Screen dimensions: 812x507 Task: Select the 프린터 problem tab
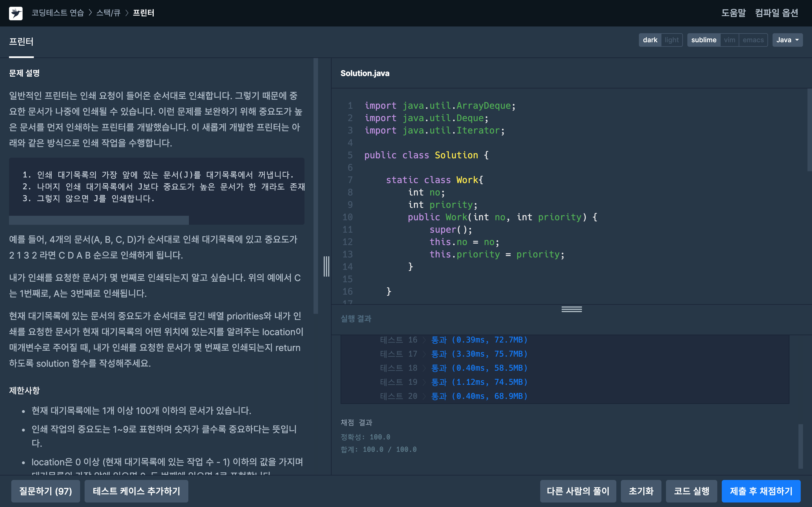click(x=21, y=42)
